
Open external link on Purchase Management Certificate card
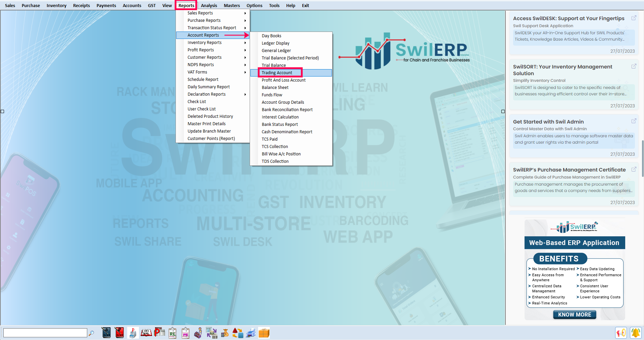(x=634, y=169)
